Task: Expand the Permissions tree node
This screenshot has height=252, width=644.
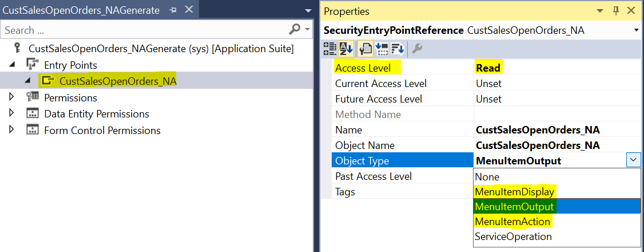Action: (13, 97)
